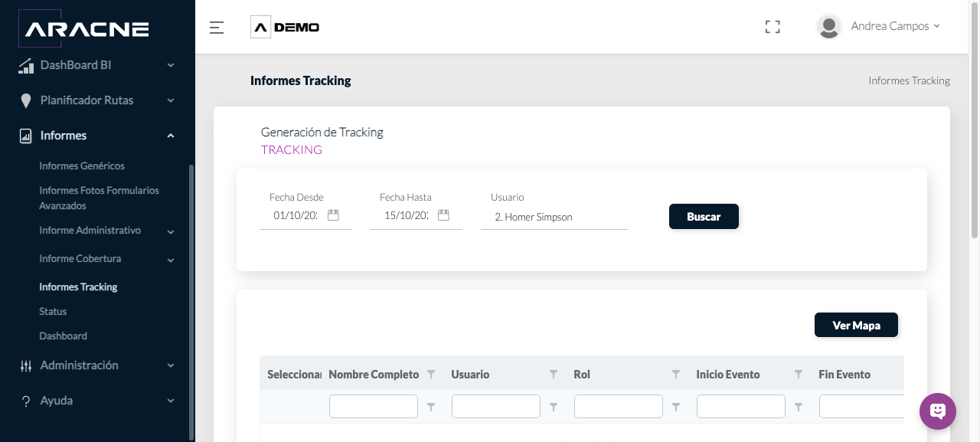
Task: Open filter for Rol column header
Action: pos(676,375)
